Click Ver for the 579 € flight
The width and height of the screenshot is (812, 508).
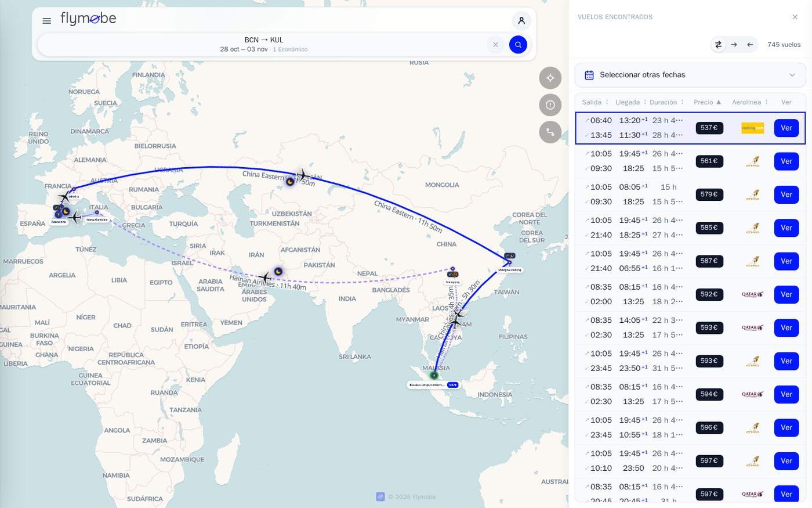[786, 194]
